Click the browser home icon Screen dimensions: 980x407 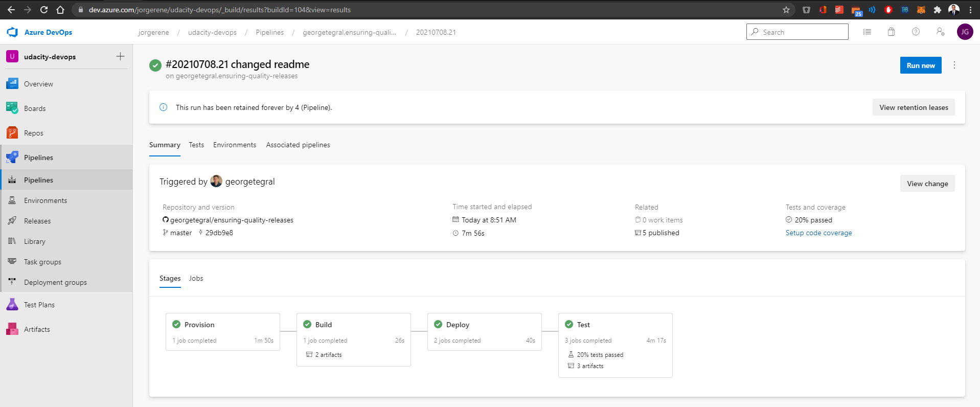coord(60,10)
